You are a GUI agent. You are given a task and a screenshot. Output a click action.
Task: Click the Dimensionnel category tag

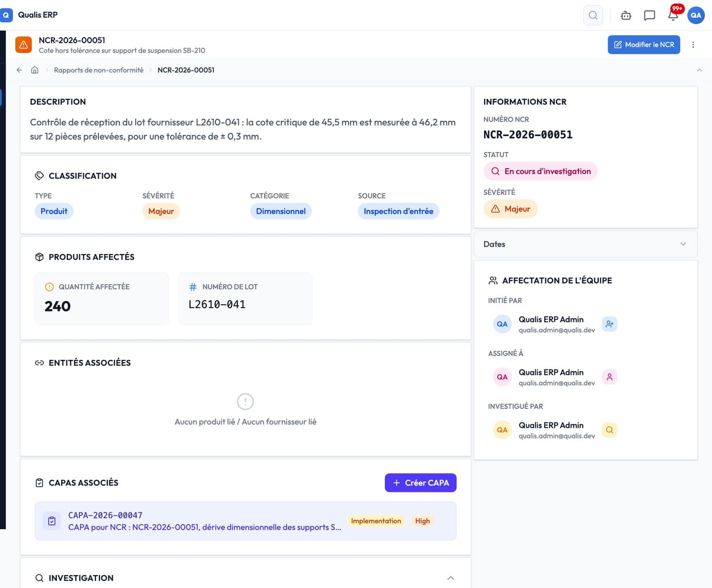tap(281, 211)
